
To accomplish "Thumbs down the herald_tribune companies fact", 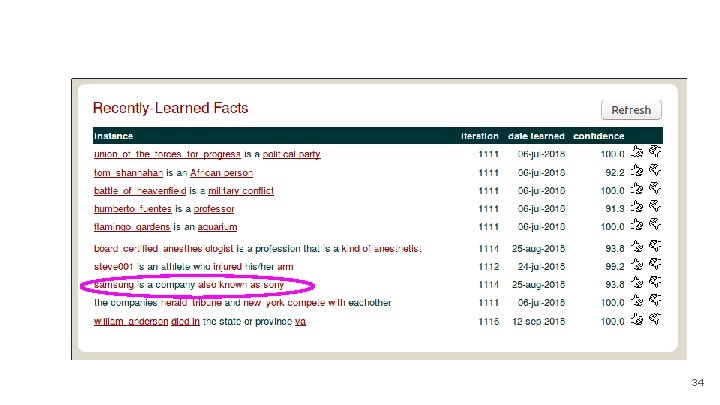I will (655, 300).
